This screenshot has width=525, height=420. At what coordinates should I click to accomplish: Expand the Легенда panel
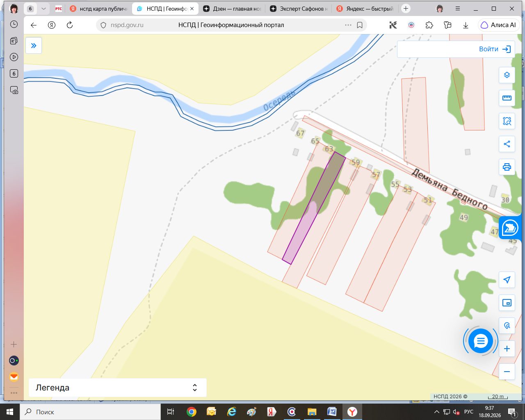point(118,388)
